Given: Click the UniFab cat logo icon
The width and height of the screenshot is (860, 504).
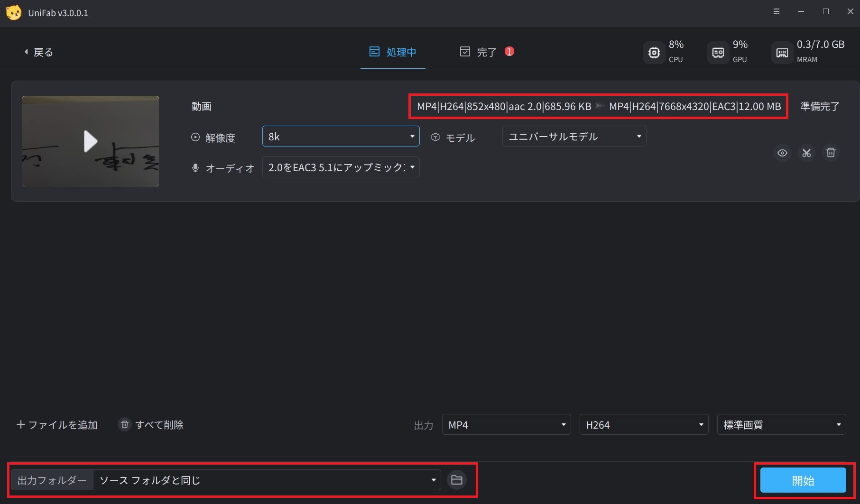Looking at the screenshot, I should point(14,12).
